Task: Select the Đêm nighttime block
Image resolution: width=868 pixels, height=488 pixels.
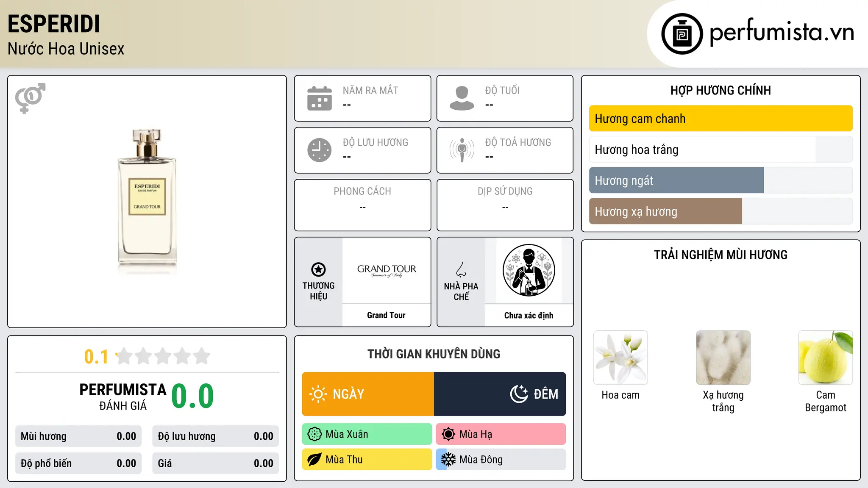Action: pyautogui.click(x=500, y=394)
